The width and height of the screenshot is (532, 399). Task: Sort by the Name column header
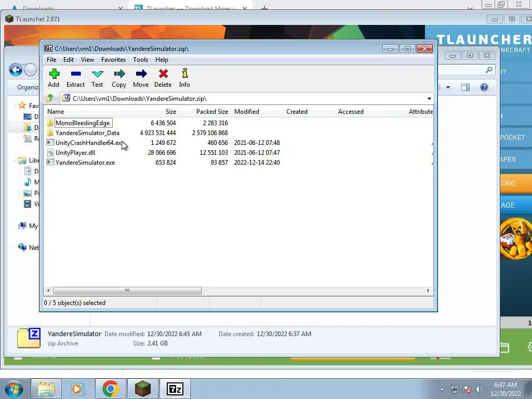(x=86, y=112)
